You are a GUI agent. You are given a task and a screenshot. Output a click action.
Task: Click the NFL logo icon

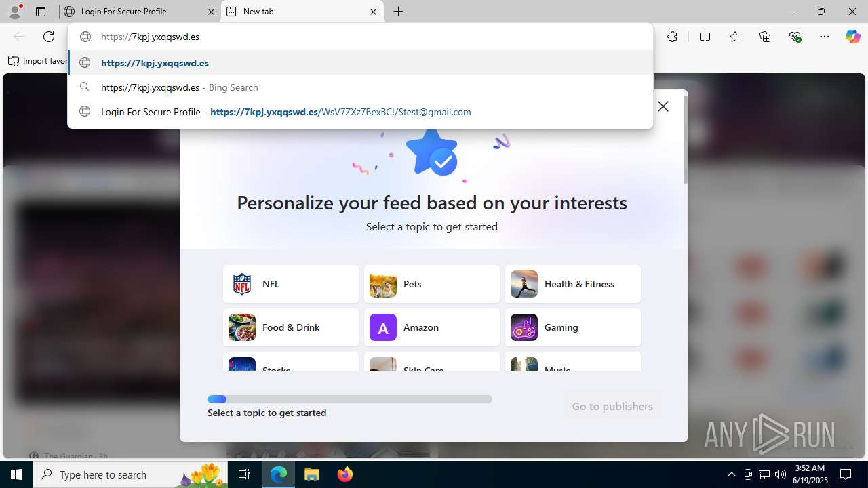(x=242, y=284)
